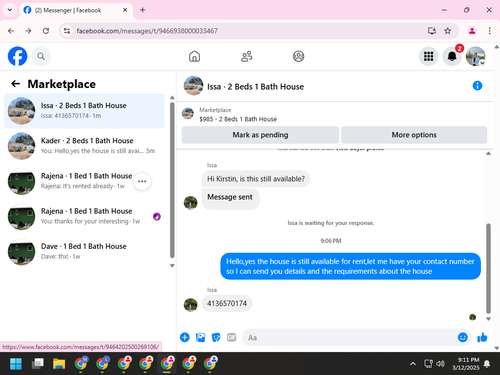Open the volume icon in system tray
Image resolution: width=500 pixels, height=375 pixels.
click(x=440, y=363)
